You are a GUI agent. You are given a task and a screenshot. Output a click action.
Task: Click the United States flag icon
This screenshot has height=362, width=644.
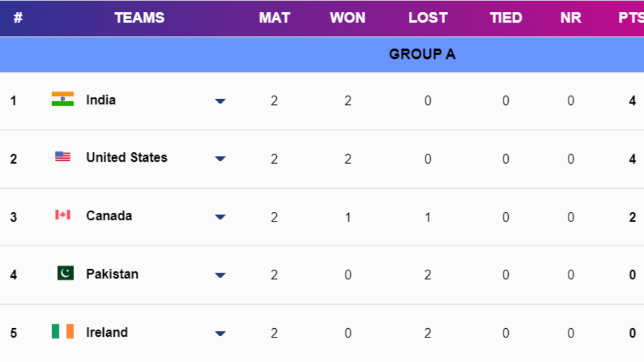(62, 157)
